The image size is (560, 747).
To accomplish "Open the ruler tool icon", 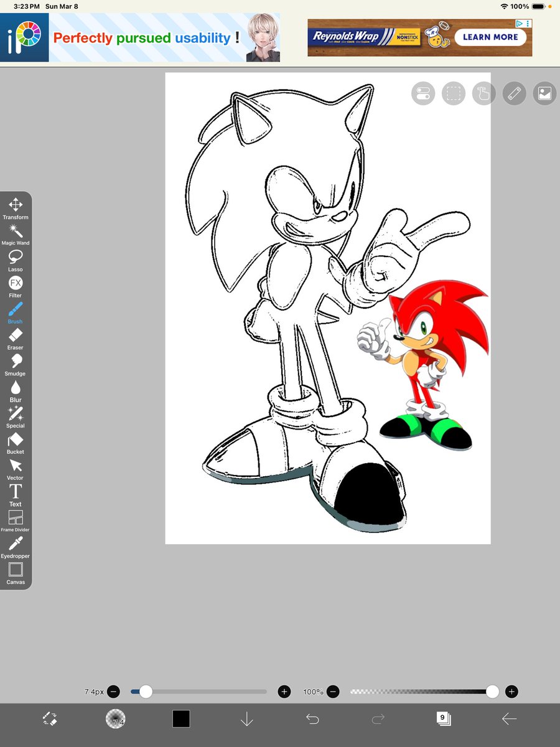I will coord(515,94).
